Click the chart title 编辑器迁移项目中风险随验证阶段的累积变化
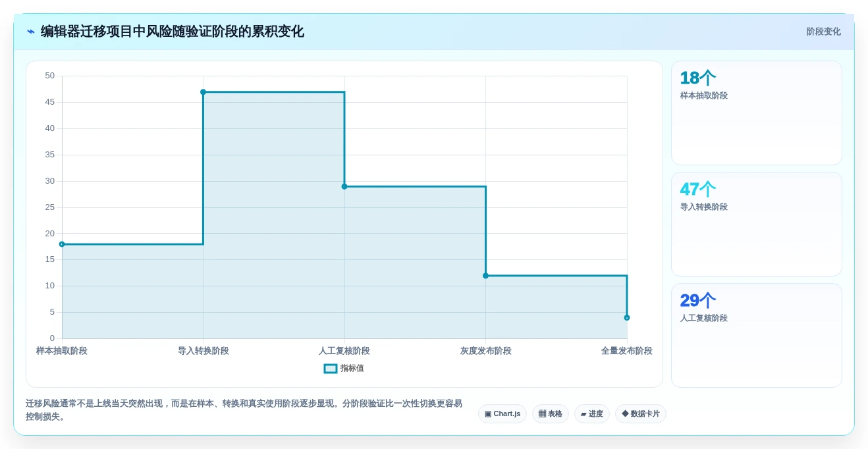Viewport: 868px width, 449px height. [173, 32]
